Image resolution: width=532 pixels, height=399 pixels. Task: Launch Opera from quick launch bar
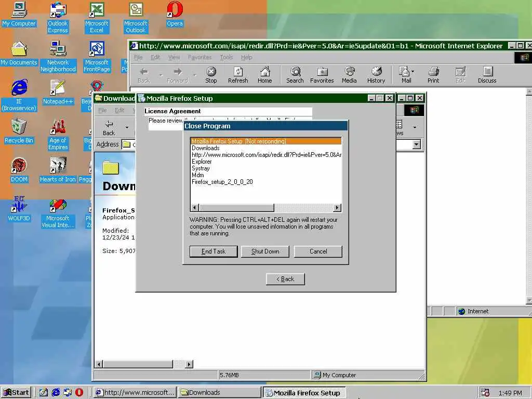(79, 393)
